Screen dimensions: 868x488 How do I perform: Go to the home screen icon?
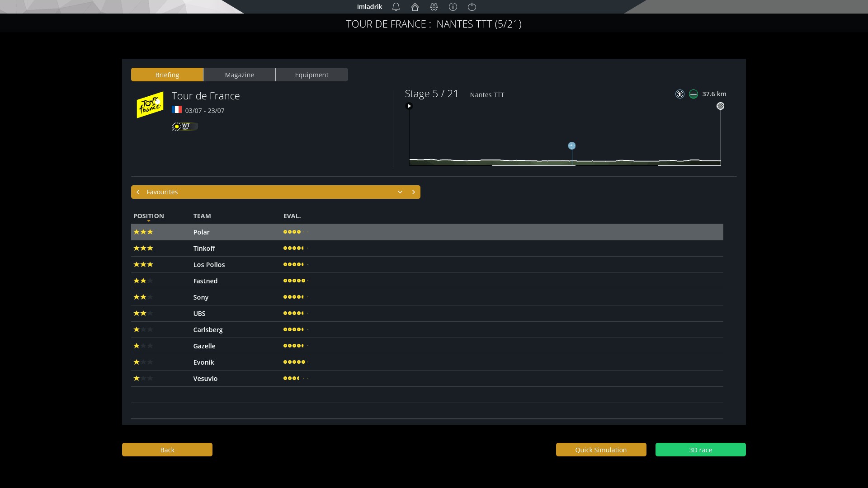tap(415, 7)
